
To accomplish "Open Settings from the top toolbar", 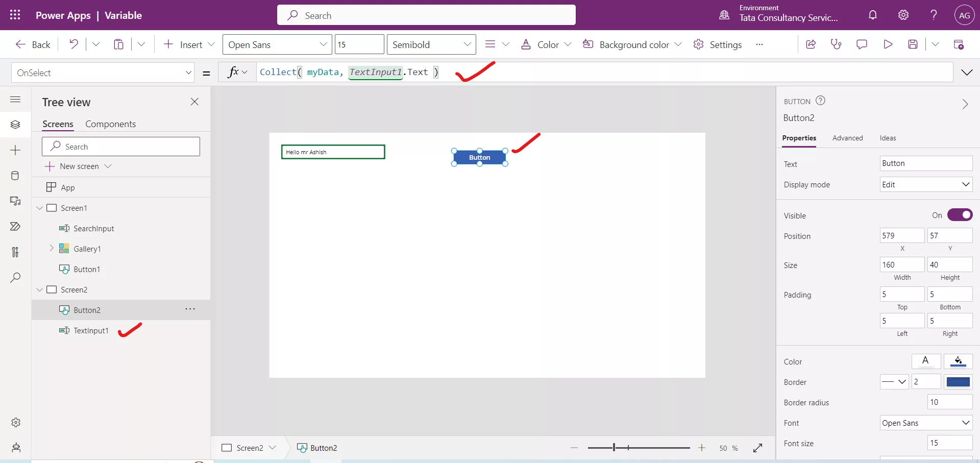I will coord(718,44).
